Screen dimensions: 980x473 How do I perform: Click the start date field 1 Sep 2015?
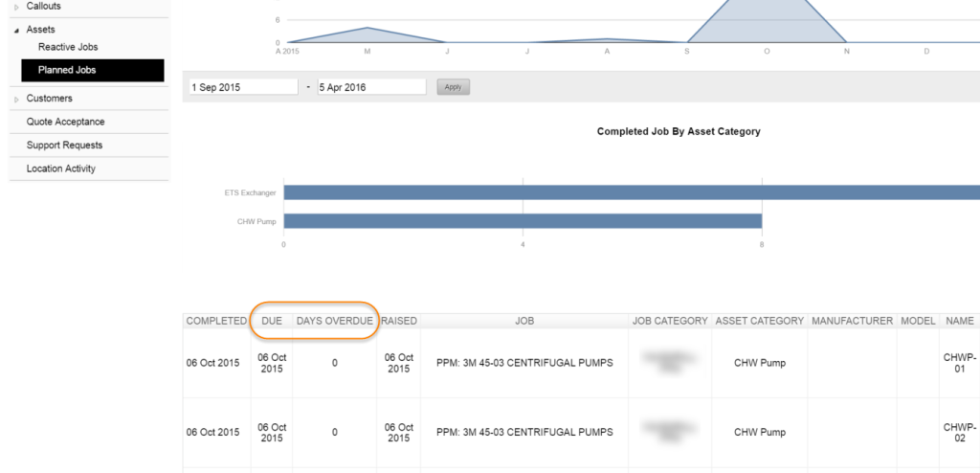(x=243, y=87)
